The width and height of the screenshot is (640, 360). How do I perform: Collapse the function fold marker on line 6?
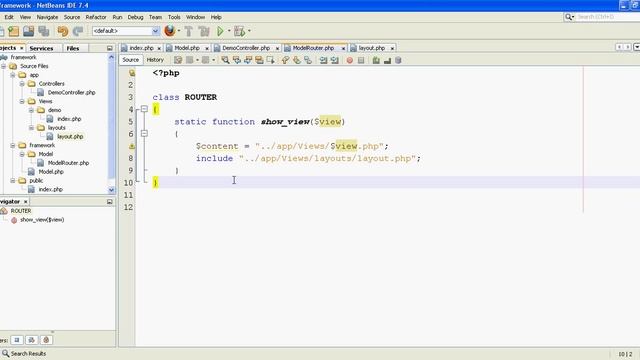pos(144,133)
